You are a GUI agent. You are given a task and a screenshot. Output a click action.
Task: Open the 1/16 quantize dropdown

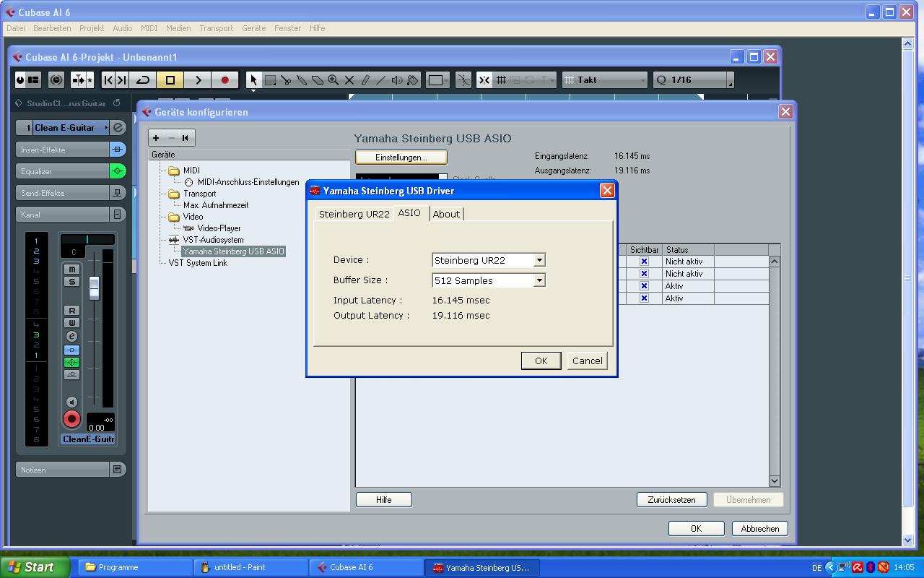pyautogui.click(x=693, y=80)
